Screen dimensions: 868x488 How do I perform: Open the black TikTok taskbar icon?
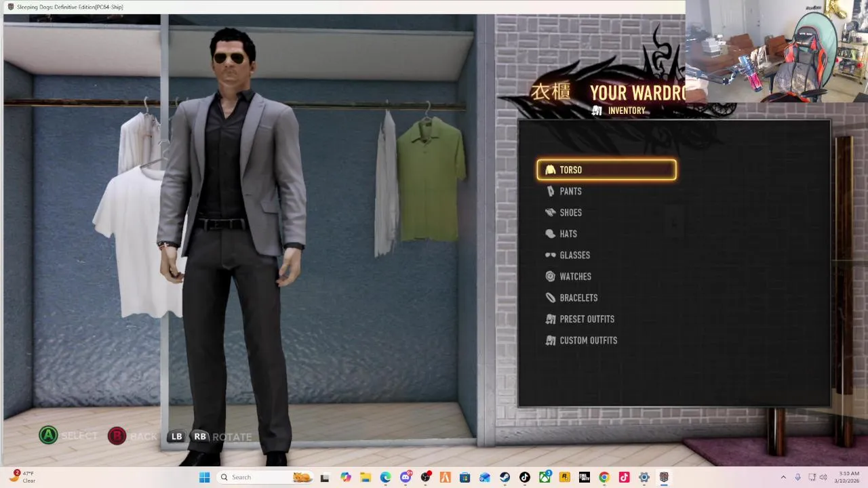525,477
